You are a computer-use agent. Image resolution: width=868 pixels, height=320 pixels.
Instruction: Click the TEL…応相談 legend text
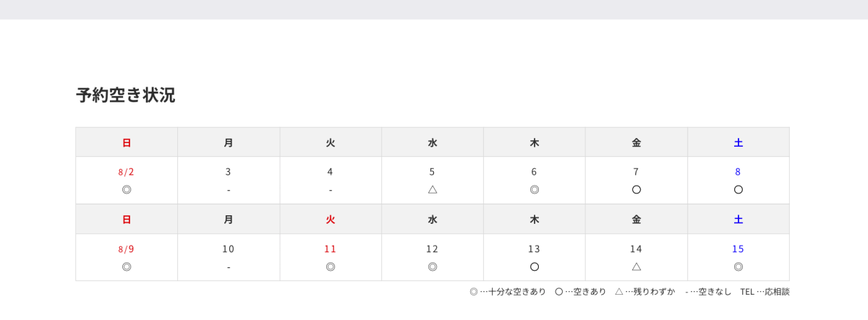765,292
